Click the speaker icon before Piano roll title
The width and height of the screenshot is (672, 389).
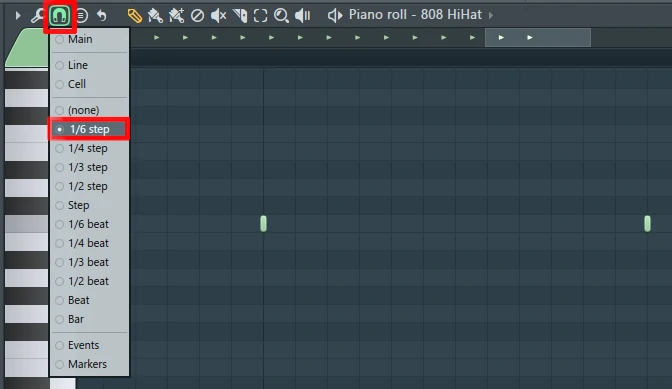(335, 16)
